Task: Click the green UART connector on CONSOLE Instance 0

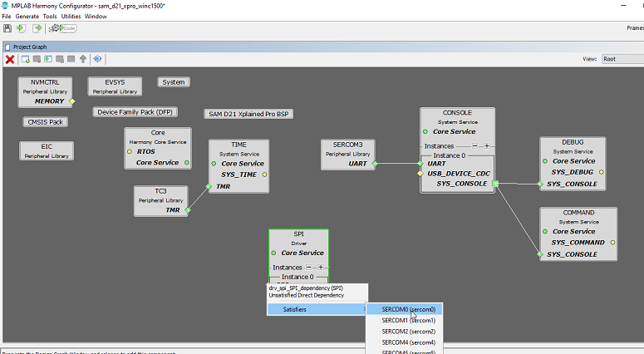Action: point(420,164)
